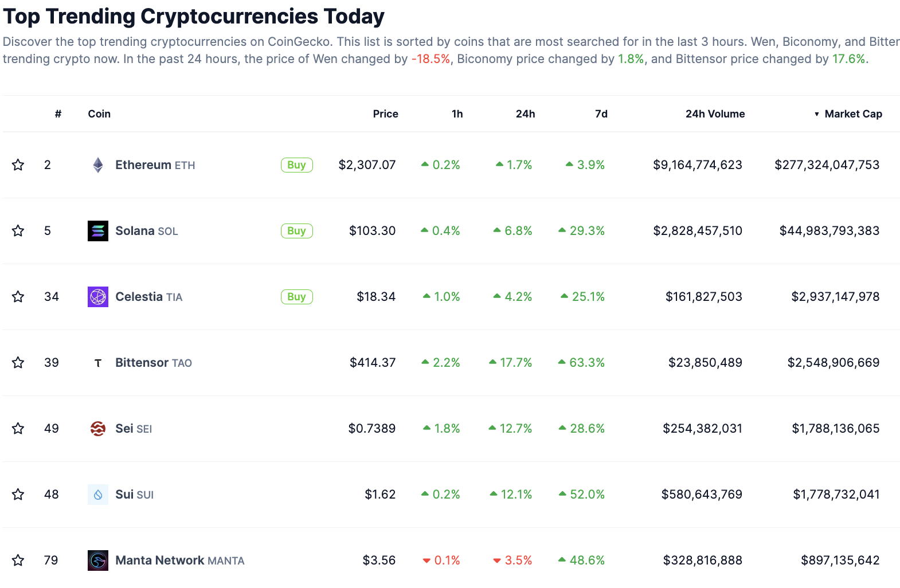This screenshot has height=588, width=900.
Task: Click the Bittensor coin logo
Action: 98,363
